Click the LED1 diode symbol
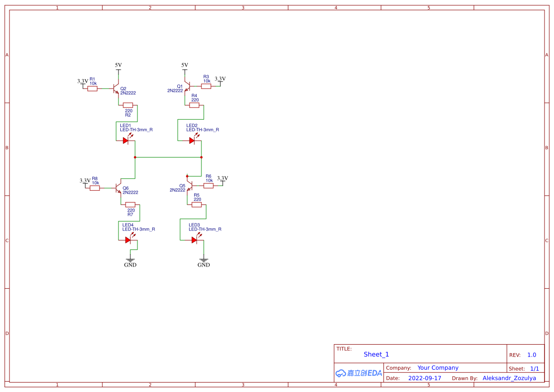This screenshot has height=392, width=554. 125,140
